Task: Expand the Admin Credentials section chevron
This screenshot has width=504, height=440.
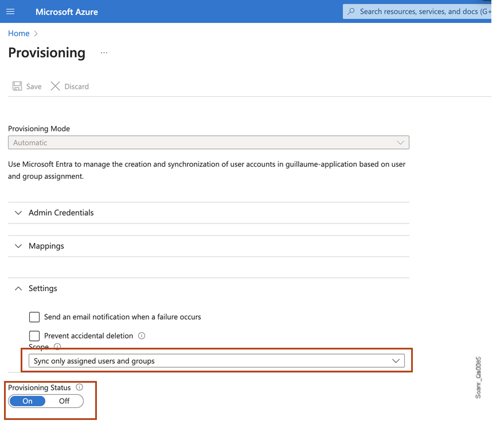Action: 18,213
